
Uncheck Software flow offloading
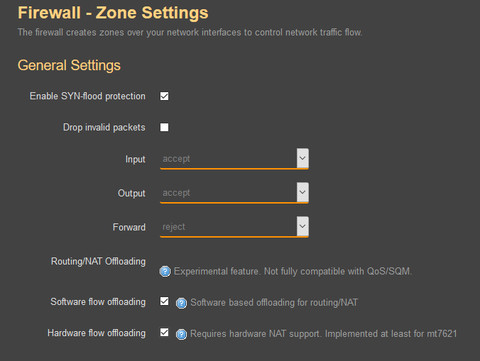[x=164, y=301]
